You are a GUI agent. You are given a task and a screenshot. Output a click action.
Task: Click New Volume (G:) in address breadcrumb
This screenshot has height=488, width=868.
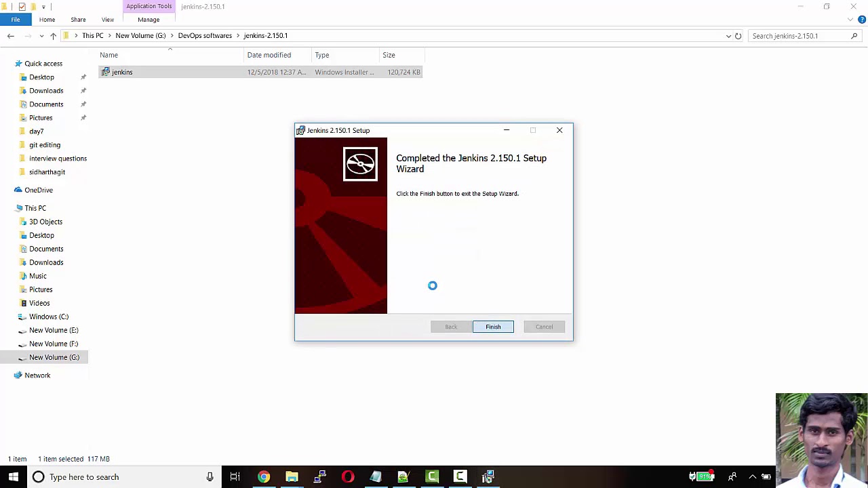(140, 35)
